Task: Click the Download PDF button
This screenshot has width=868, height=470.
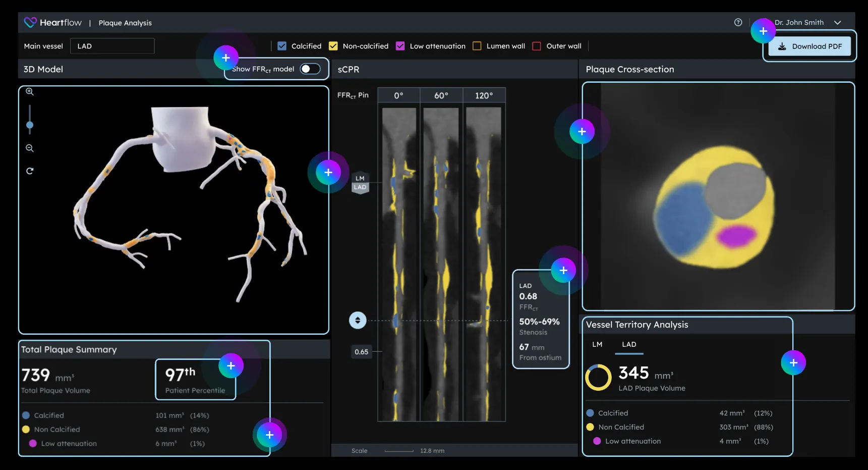Action: [x=809, y=46]
